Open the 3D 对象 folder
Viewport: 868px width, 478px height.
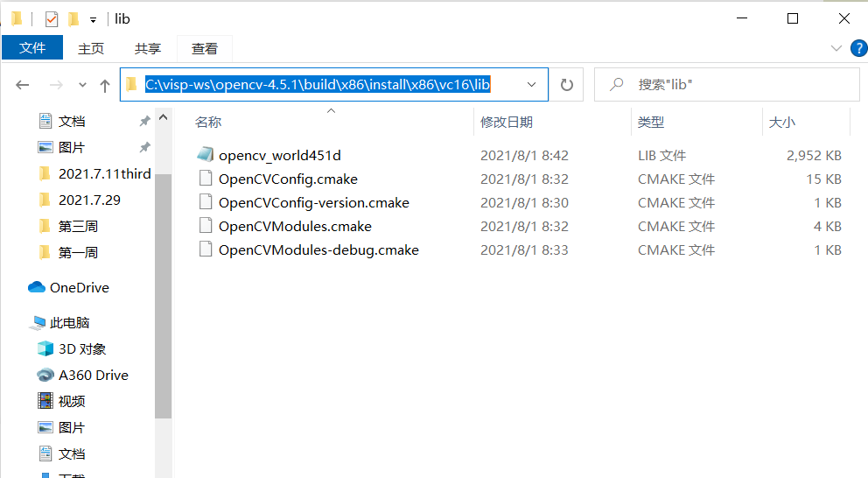(82, 349)
